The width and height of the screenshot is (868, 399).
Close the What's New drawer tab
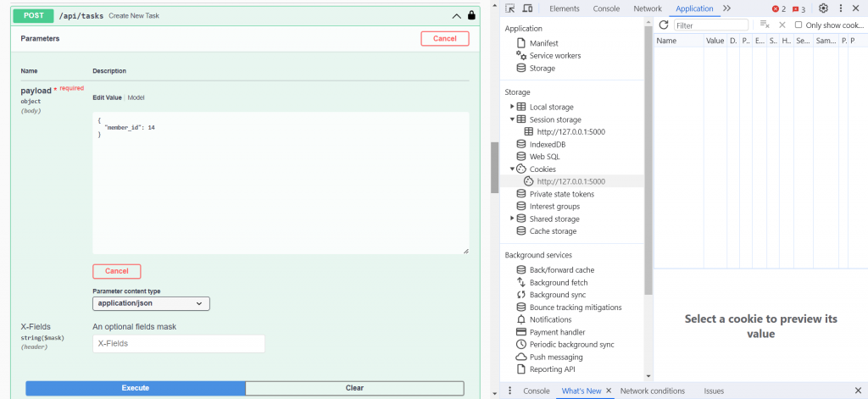point(609,391)
